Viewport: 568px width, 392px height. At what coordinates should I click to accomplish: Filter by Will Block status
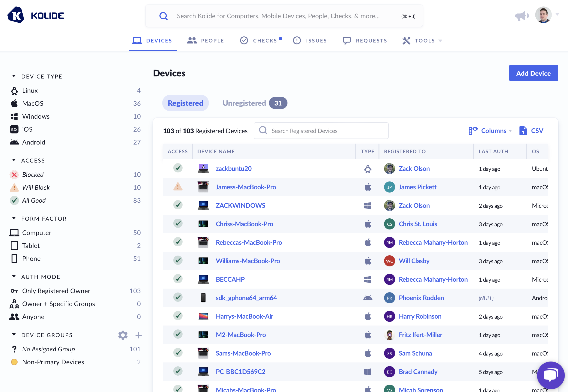(36, 187)
